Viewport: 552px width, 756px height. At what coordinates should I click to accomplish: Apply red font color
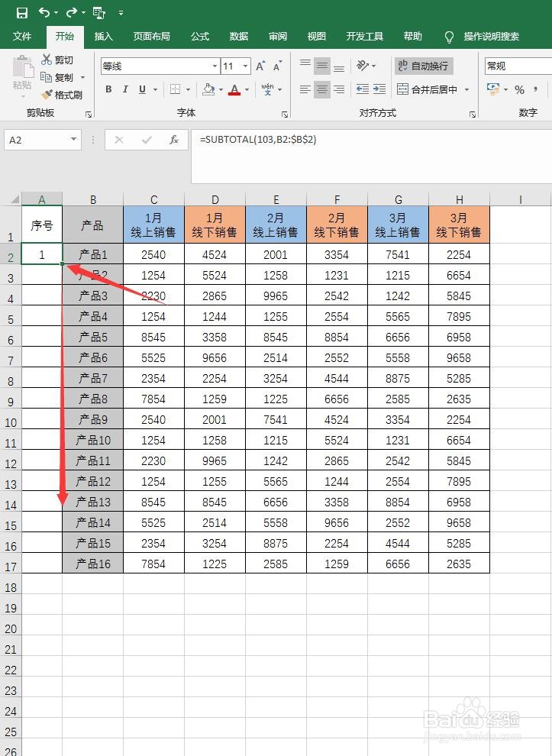(x=235, y=89)
